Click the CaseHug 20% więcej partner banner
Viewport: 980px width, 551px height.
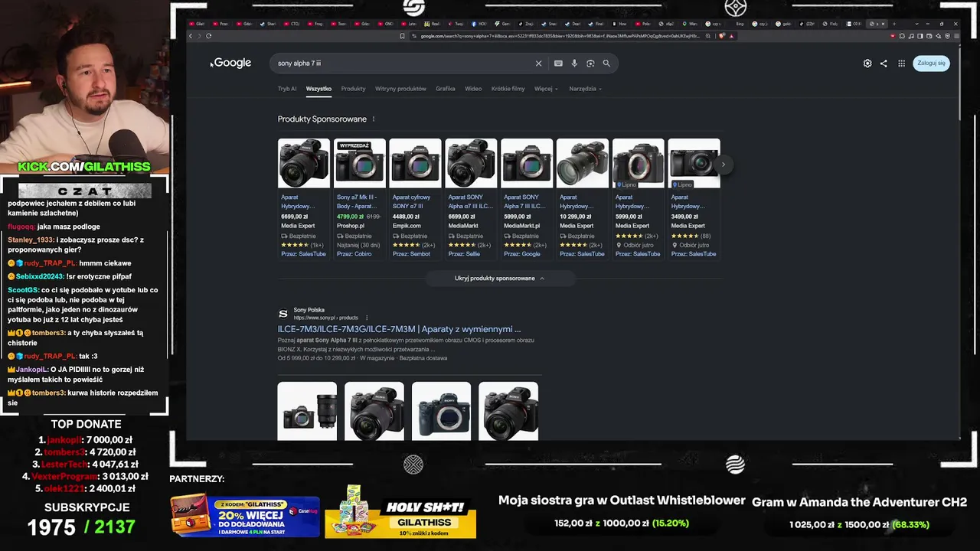(x=245, y=516)
